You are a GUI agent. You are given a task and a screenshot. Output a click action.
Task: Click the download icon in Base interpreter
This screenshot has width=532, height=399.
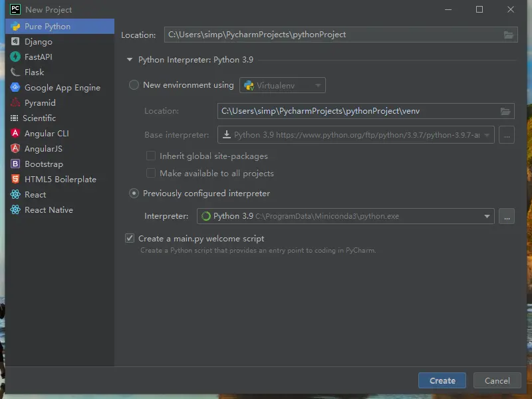pyautogui.click(x=227, y=135)
